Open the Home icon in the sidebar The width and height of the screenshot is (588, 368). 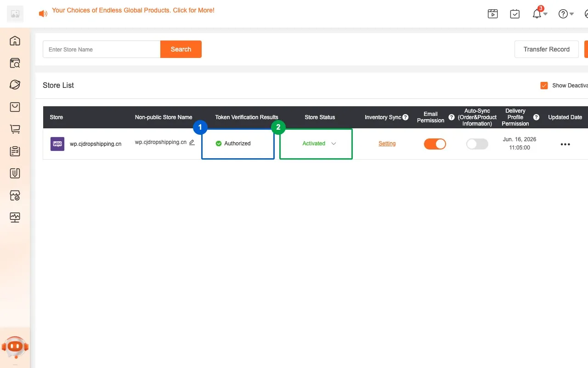click(x=15, y=41)
